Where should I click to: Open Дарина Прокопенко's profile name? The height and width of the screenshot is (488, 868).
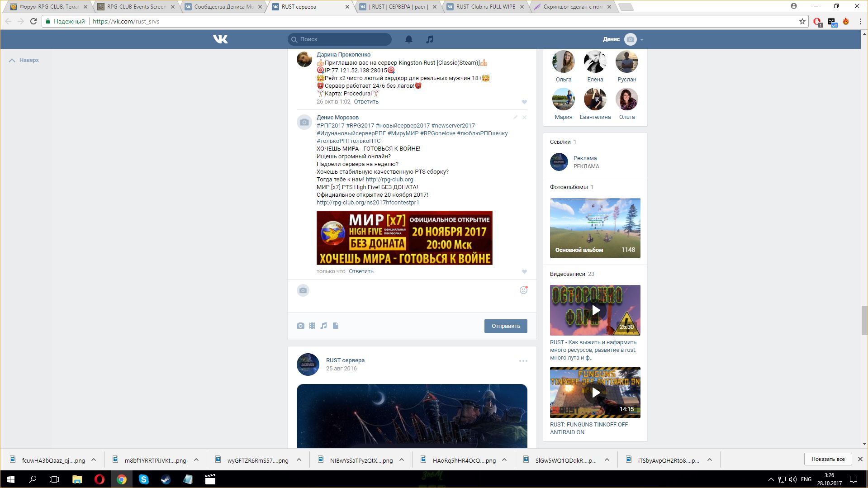[343, 55]
